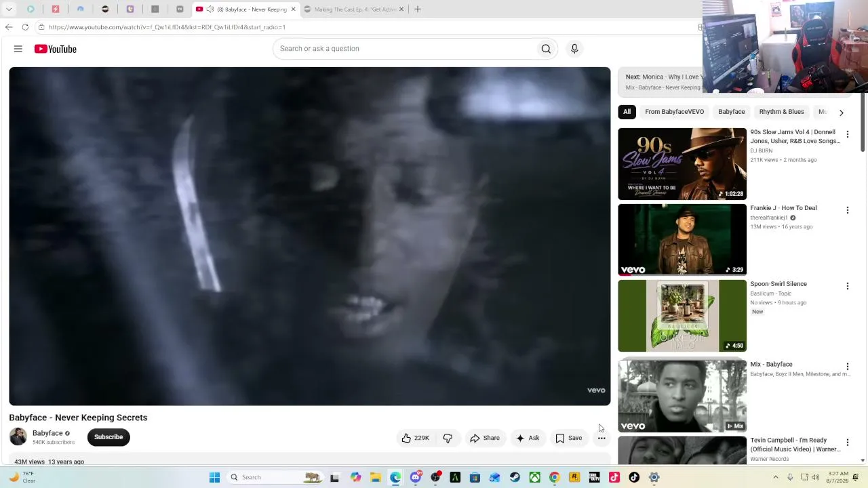This screenshot has width=868, height=488.
Task: Open File Explorer from the taskbar
Action: pyautogui.click(x=376, y=477)
